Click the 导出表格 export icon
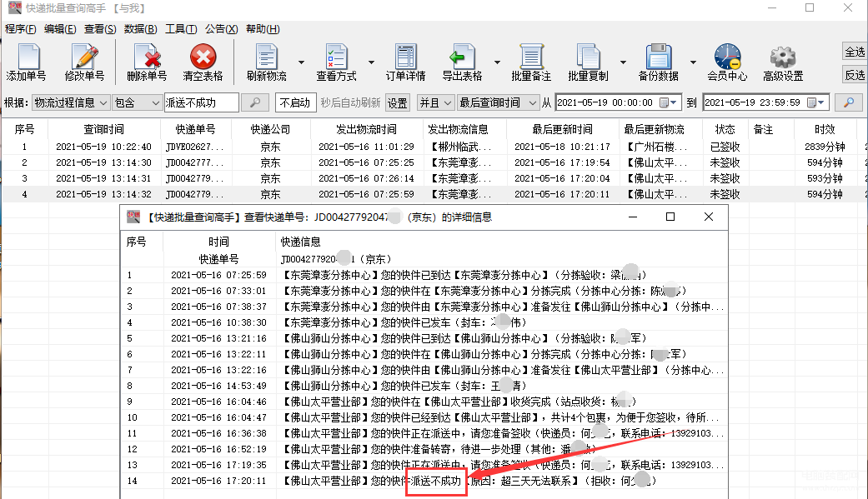868x499 pixels. tap(461, 58)
